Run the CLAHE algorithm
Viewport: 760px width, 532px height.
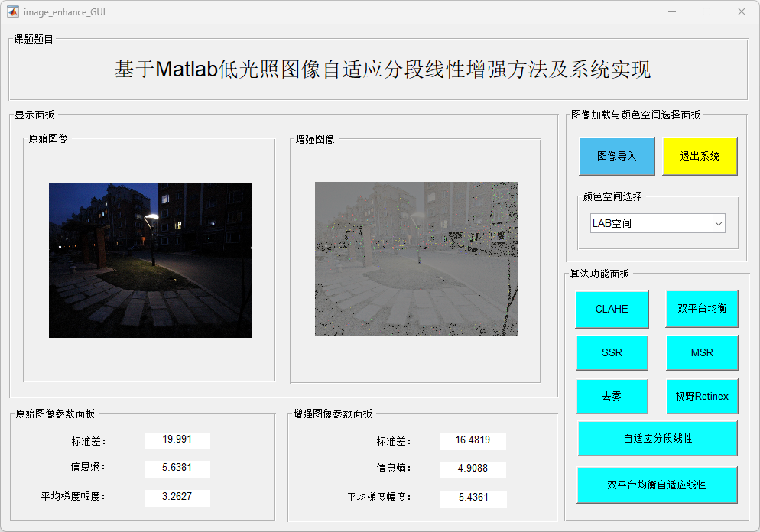pyautogui.click(x=612, y=309)
